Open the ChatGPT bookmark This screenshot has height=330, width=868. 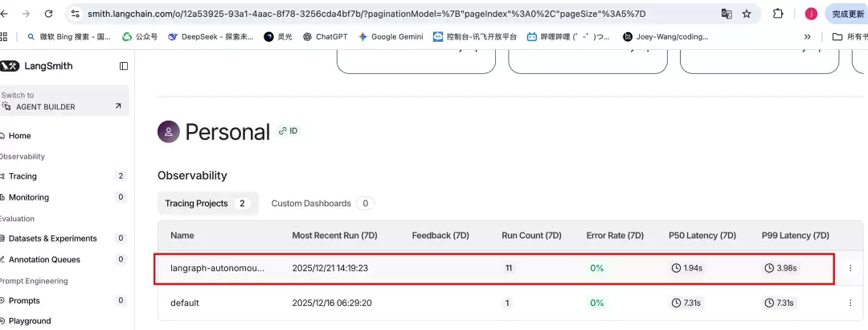325,36
